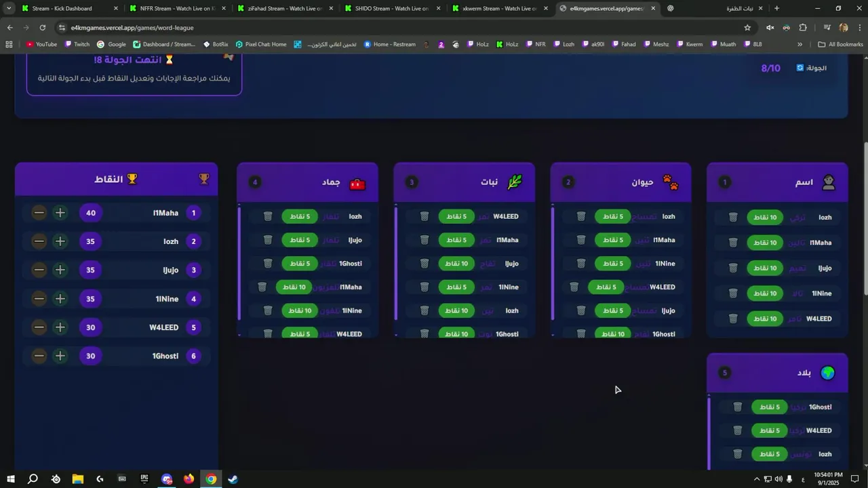Toggle IJujo's 10 نقاط badge in نبات
The image size is (868, 488).
click(456, 263)
